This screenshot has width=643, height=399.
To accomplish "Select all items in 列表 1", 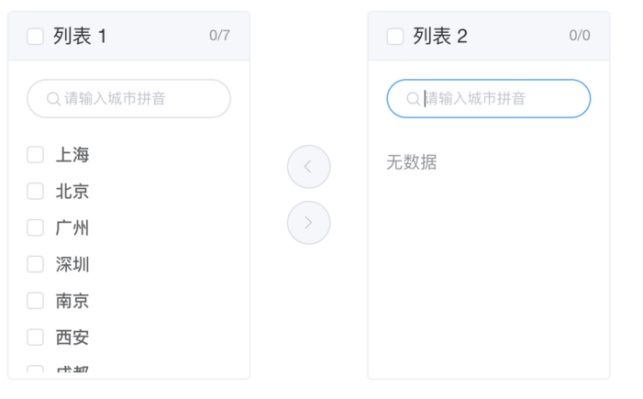I will (x=35, y=36).
